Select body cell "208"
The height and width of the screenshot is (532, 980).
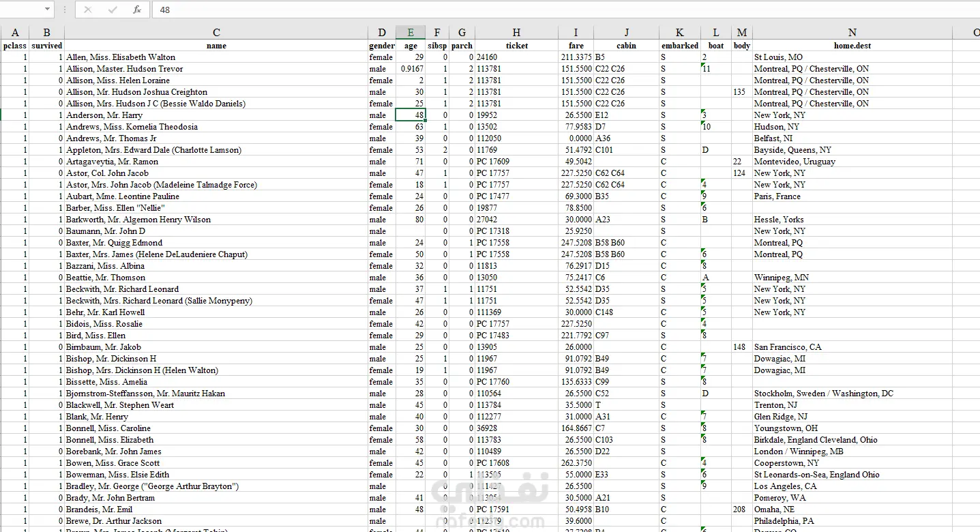click(x=742, y=509)
